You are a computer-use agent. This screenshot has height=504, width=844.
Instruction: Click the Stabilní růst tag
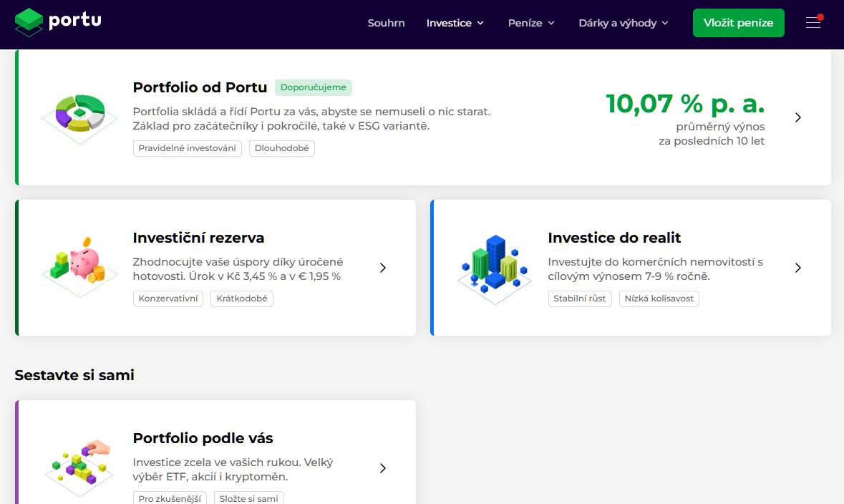point(580,299)
